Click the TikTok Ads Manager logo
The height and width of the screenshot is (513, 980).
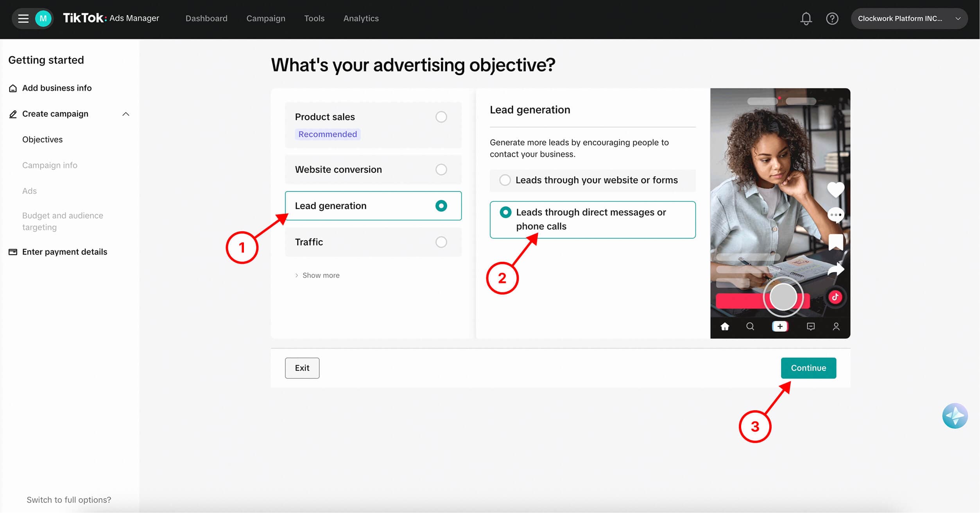(111, 18)
